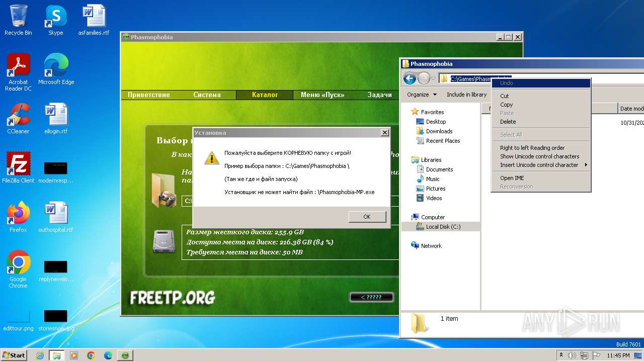Image resolution: width=644 pixels, height=362 pixels.
Task: Open the modernresp file icon on desktop
Action: click(56, 172)
